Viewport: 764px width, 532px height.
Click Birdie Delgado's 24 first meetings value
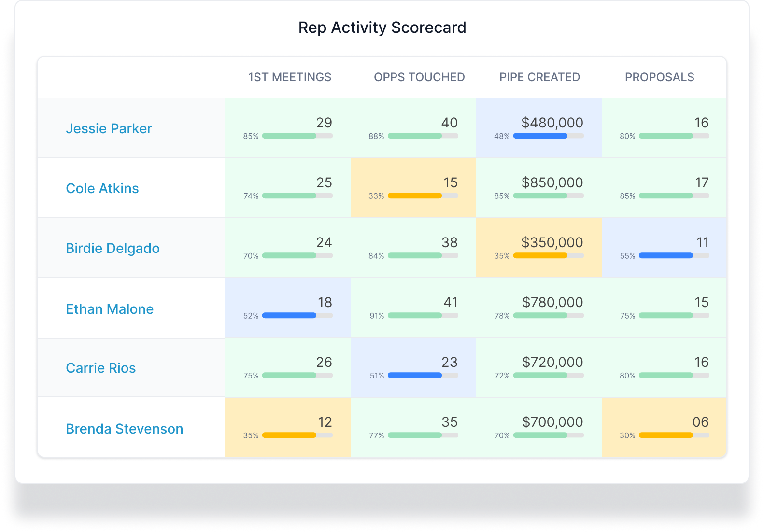[324, 243]
